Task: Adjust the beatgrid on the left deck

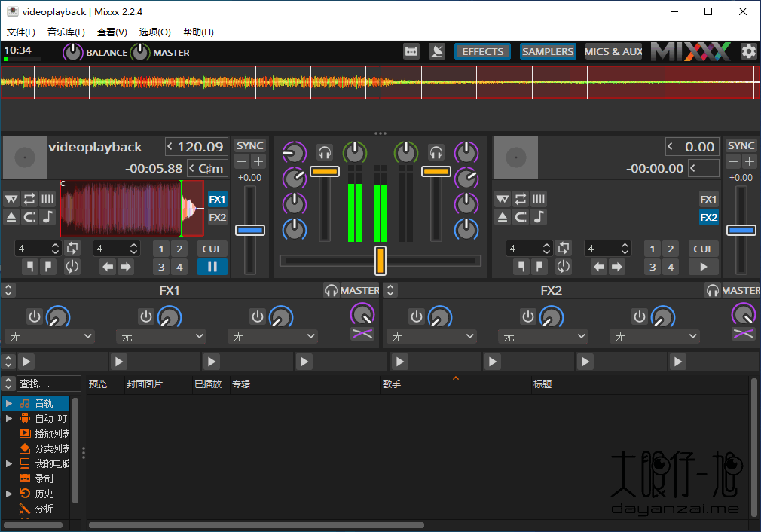Action: click(47, 199)
